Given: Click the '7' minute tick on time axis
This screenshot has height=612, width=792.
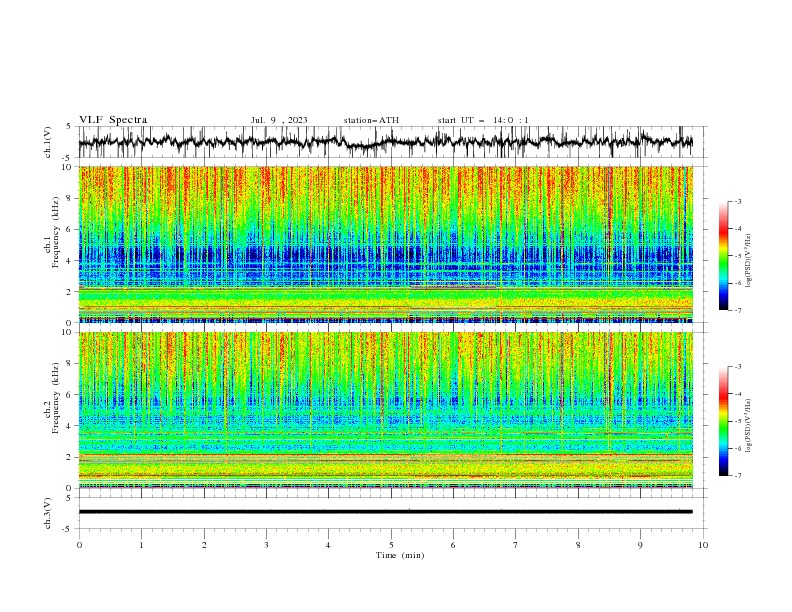Looking at the screenshot, I should click(516, 545).
